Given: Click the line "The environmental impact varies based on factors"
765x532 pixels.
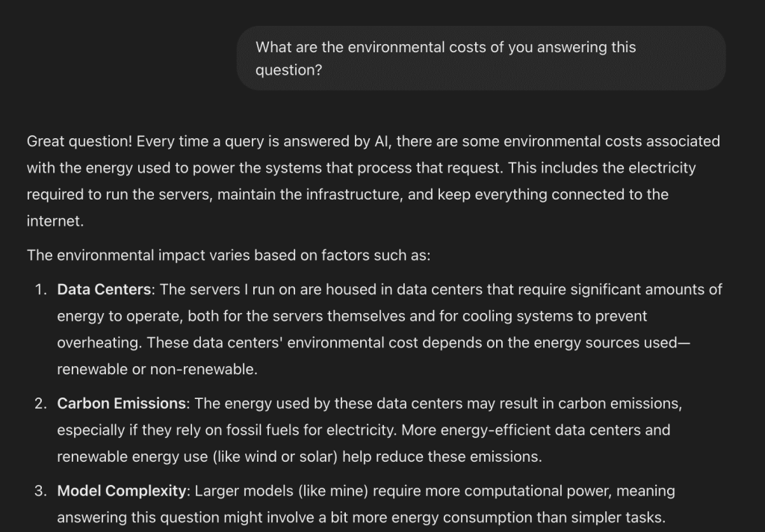Looking at the screenshot, I should pos(229,255).
